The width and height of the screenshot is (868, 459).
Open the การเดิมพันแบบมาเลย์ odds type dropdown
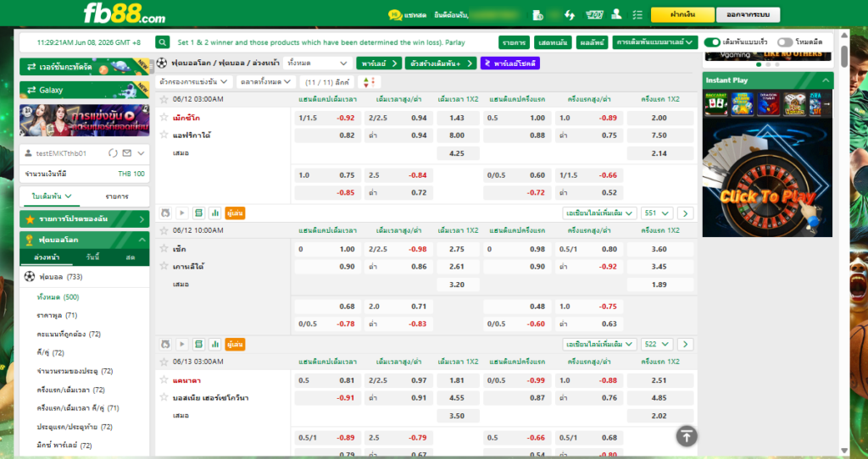[x=655, y=42]
